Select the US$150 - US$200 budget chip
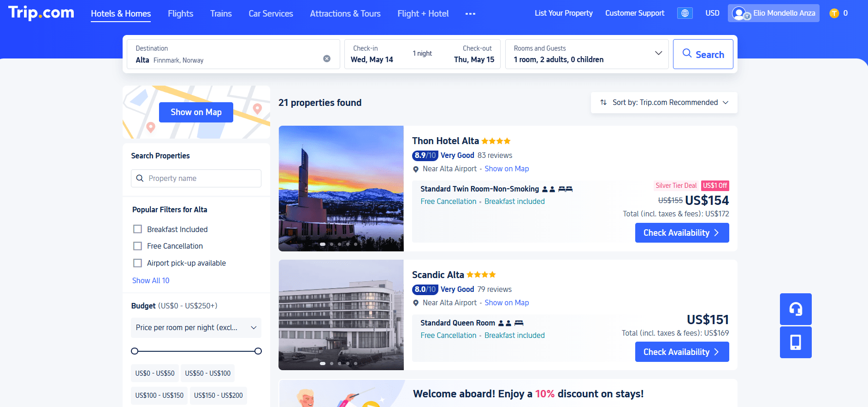This screenshot has width=868, height=407. pos(218,395)
